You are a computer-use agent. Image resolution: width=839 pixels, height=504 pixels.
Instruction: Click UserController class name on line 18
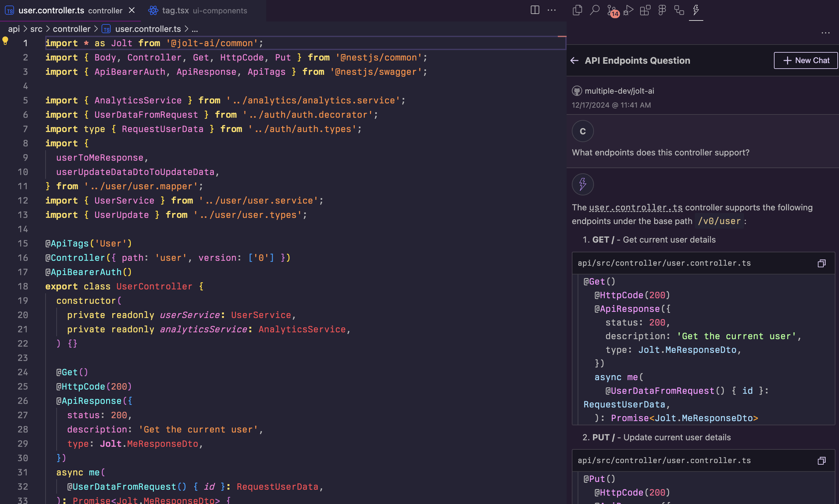pos(154,286)
